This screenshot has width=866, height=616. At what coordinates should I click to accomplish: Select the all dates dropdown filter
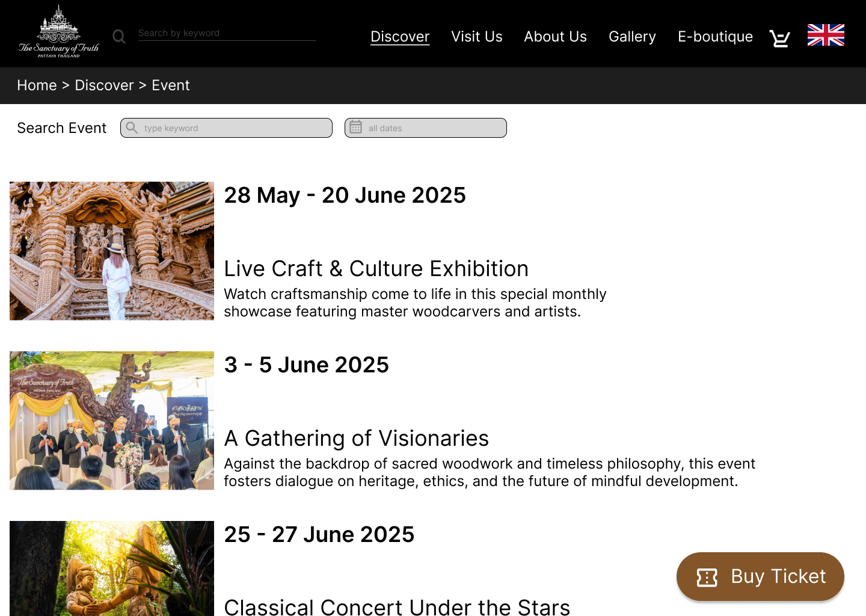pyautogui.click(x=426, y=128)
